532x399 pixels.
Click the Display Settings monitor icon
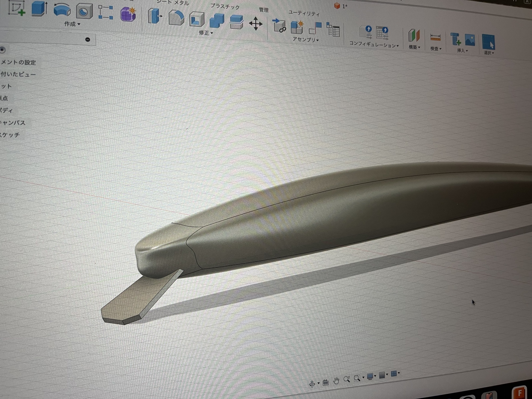370,376
